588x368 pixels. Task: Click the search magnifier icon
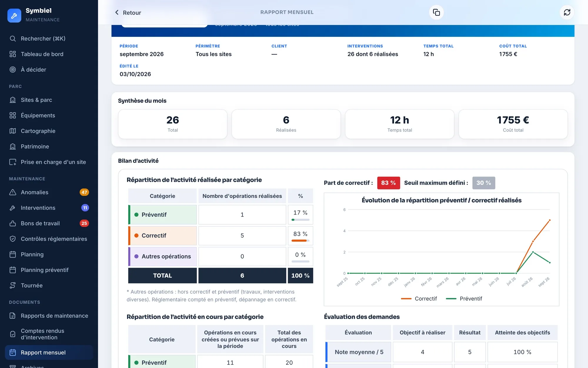(x=13, y=39)
